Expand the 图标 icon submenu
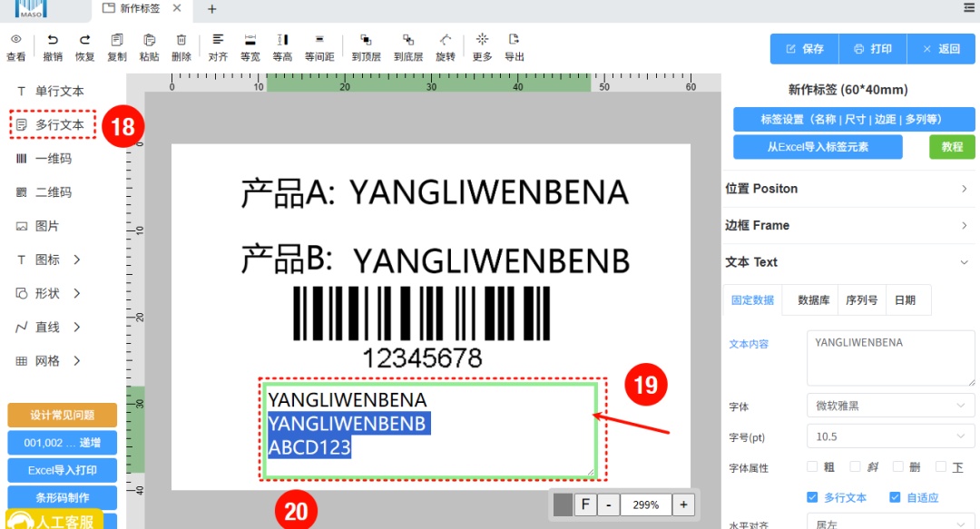Viewport: 980px width, 529px height. coord(77,260)
